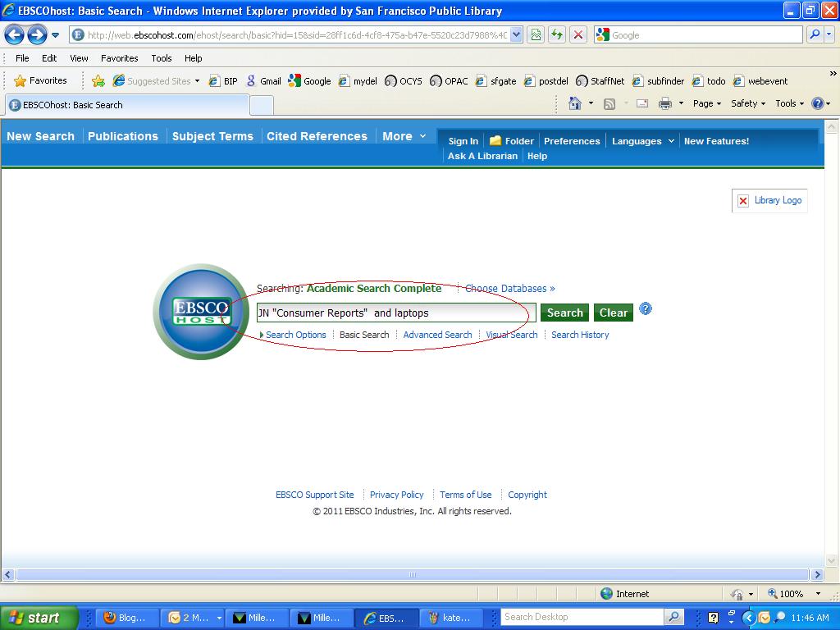Open the Windows Start button
This screenshot has height=630, width=840.
(39, 618)
